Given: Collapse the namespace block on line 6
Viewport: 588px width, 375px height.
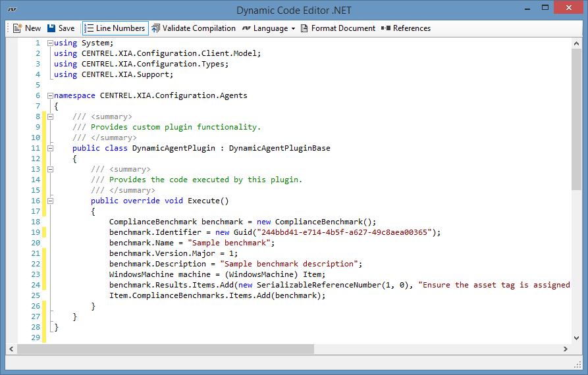Looking at the screenshot, I should pos(50,95).
